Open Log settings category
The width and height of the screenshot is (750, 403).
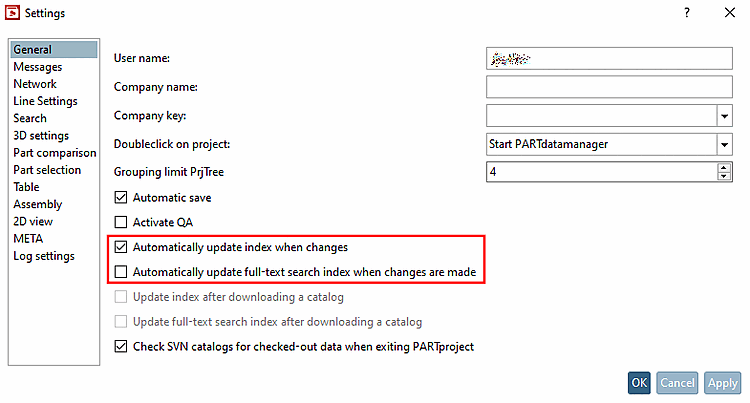(44, 256)
